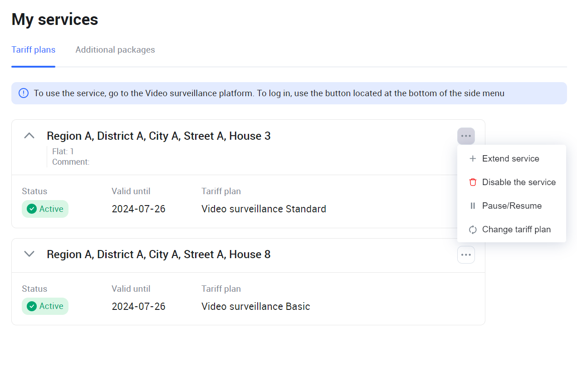This screenshot has width=577, height=392.
Task: Click the pause icon beside Pause/Resume
Action: [x=473, y=206]
